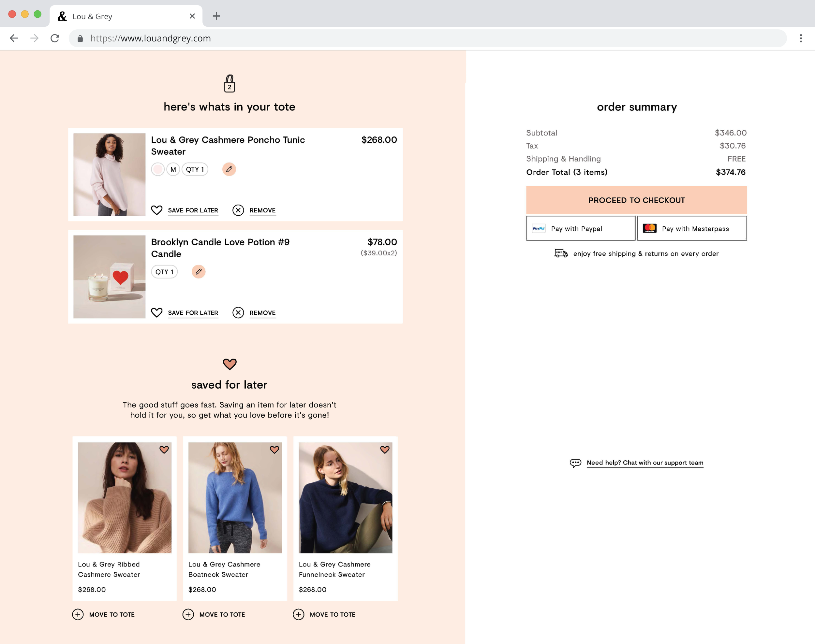The width and height of the screenshot is (815, 644).
Task: Pay with Paypal button
Action: pyautogui.click(x=581, y=228)
